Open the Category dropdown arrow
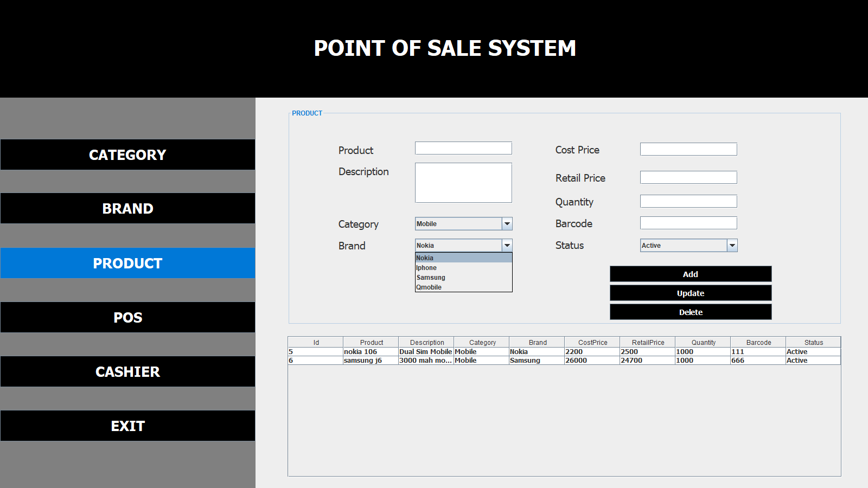The image size is (868, 488). coord(507,224)
